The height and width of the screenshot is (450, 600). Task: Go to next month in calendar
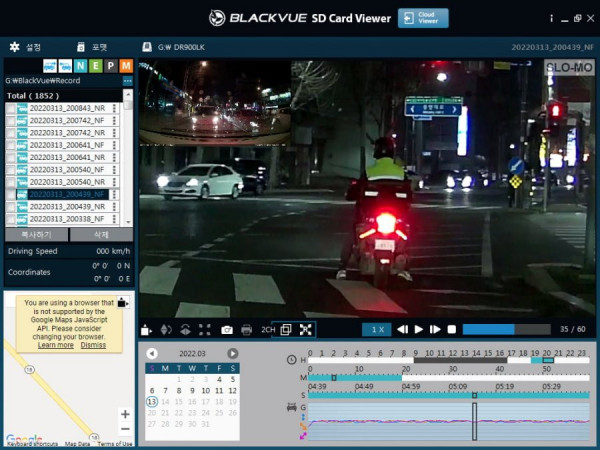pos(232,353)
